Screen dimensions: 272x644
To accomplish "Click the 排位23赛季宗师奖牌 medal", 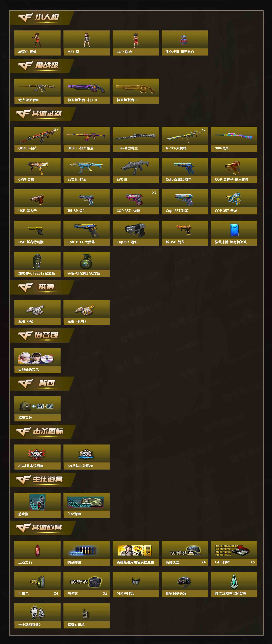I will click(x=234, y=585).
